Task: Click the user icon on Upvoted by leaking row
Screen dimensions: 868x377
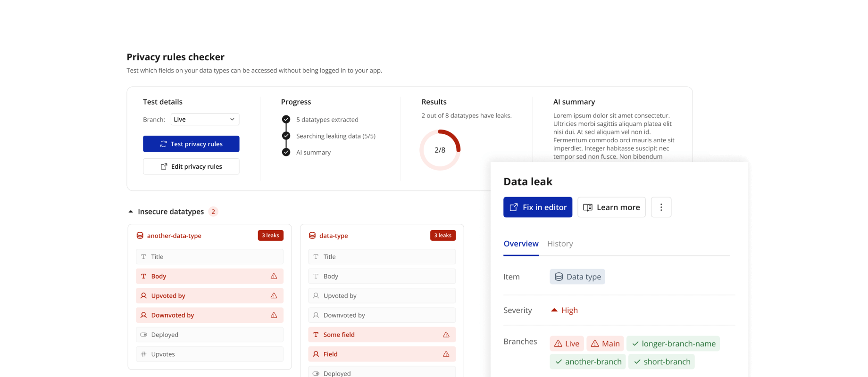Action: tap(143, 295)
